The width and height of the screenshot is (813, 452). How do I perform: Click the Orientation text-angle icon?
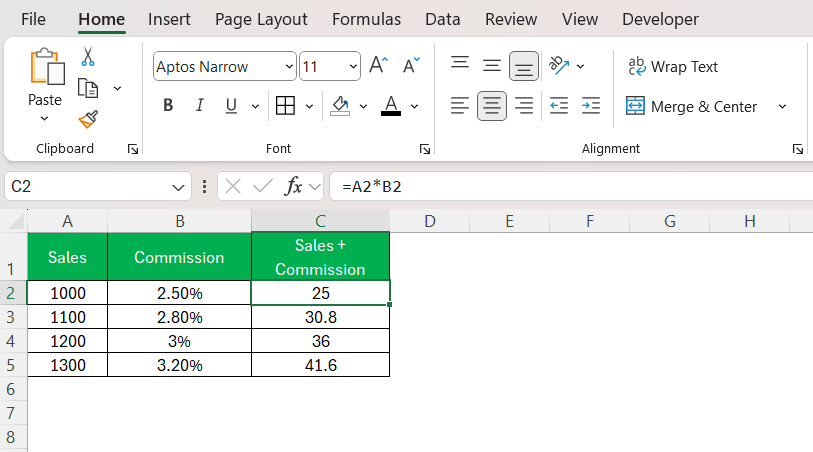coord(559,66)
